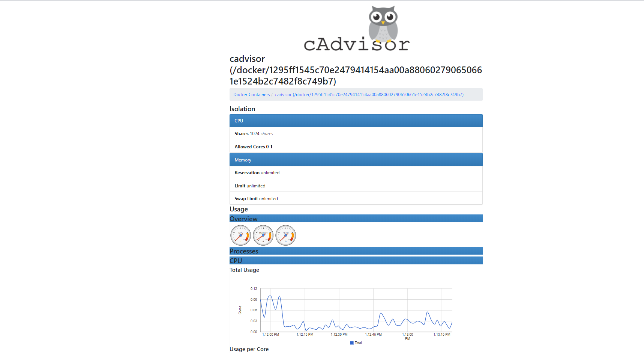This screenshot has width=644, height=353.
Task: Collapse the Overview section
Action: [x=356, y=218]
